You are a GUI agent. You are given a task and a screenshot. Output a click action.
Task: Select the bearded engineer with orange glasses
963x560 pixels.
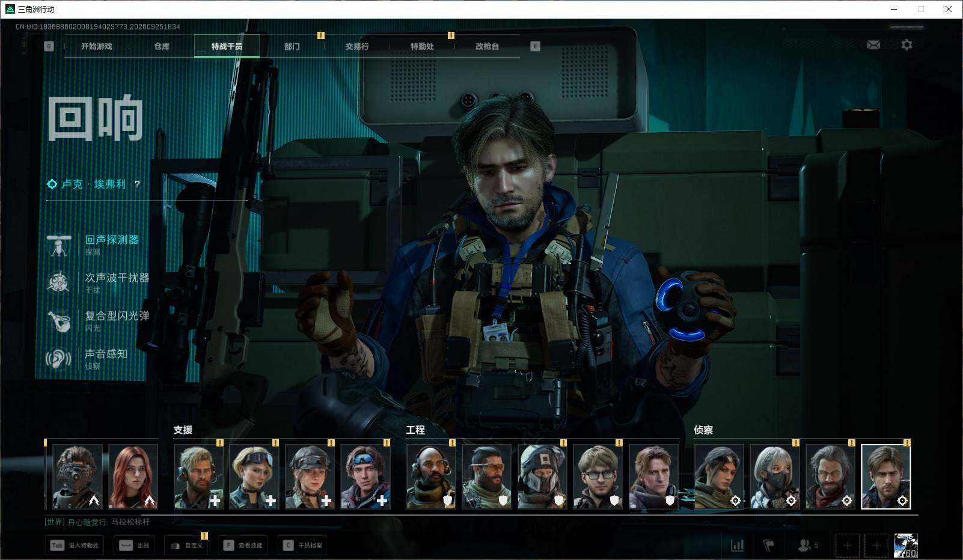[x=487, y=476]
